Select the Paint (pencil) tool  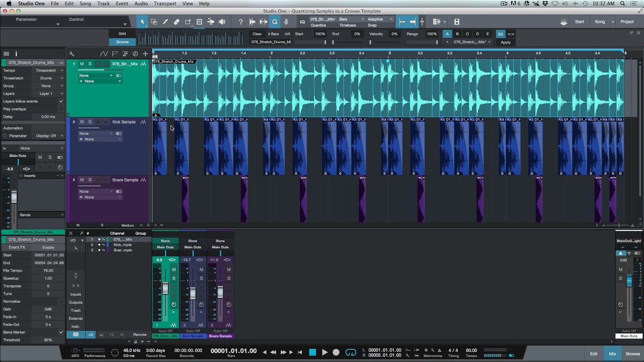tap(165, 22)
